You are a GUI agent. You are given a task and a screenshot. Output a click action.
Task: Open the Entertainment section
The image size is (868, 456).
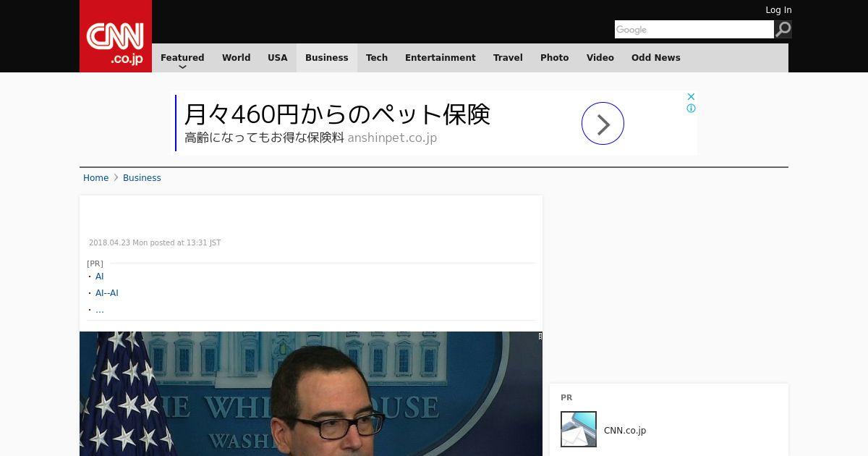point(441,58)
